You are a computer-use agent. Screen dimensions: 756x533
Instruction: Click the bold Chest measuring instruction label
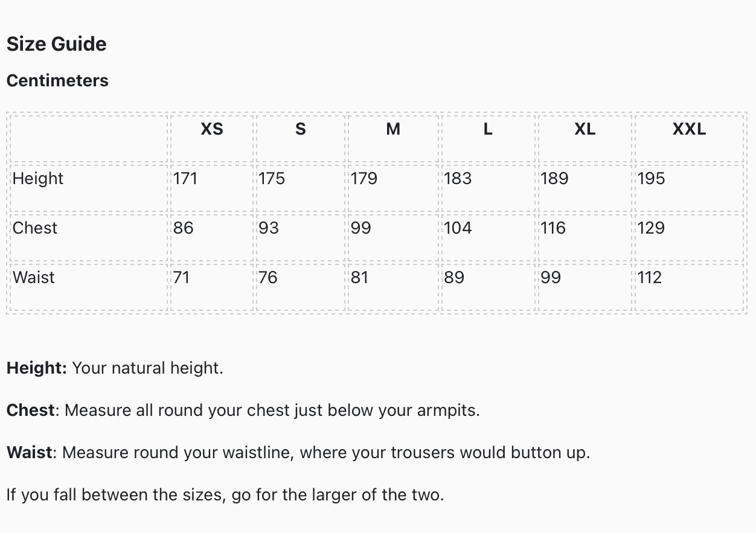coord(31,410)
